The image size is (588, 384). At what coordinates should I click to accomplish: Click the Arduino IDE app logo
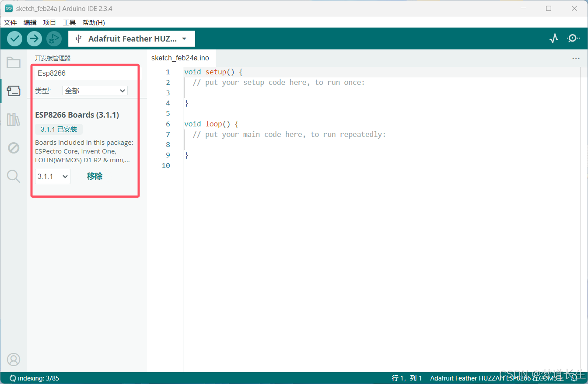coord(8,8)
